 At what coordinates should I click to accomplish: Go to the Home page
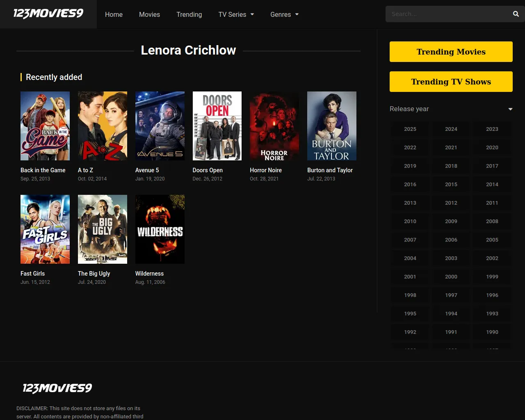pos(114,14)
